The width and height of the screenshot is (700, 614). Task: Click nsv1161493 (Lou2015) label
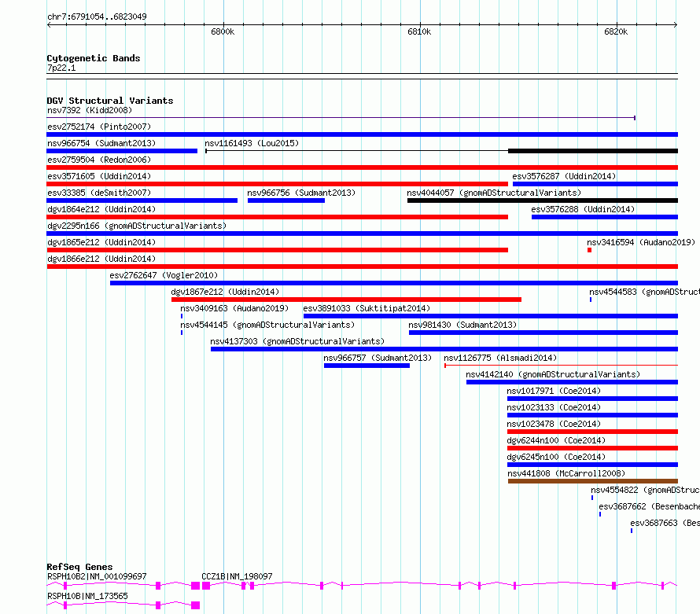point(252,143)
